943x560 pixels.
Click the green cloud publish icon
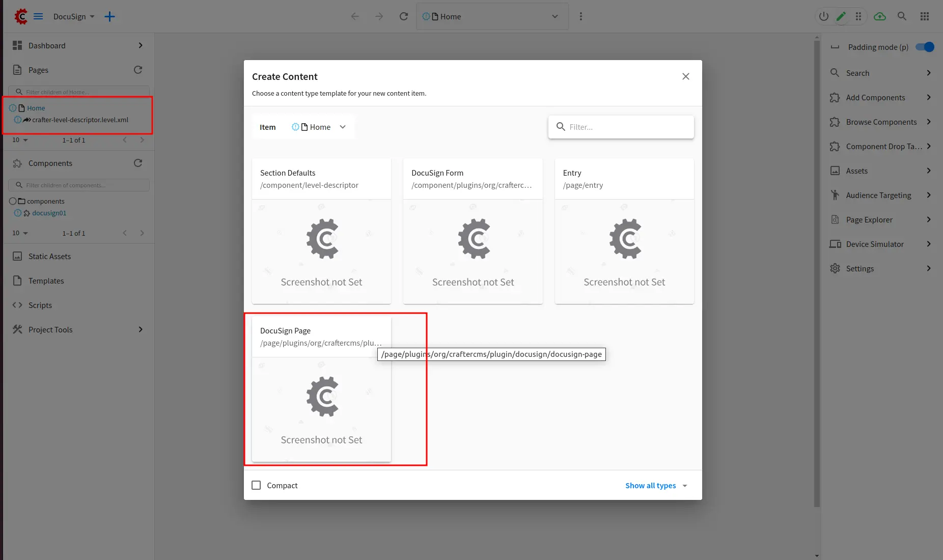point(879,16)
